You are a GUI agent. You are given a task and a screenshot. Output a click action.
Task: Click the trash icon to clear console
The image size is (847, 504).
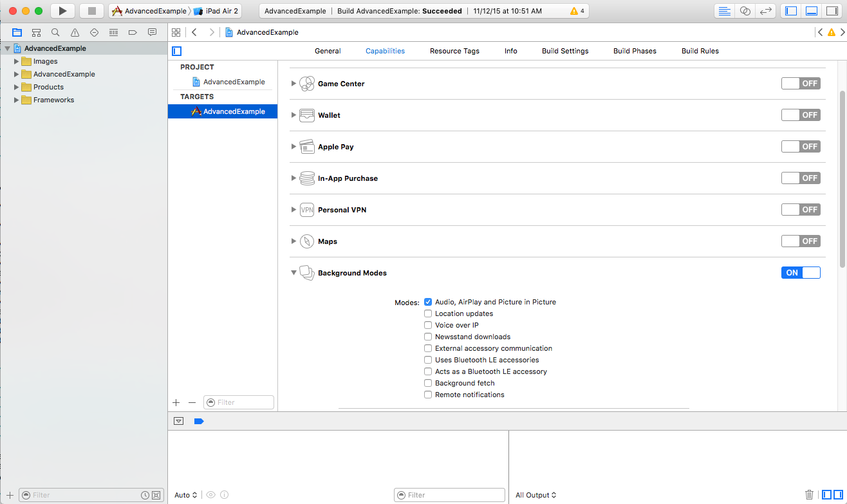pos(809,495)
